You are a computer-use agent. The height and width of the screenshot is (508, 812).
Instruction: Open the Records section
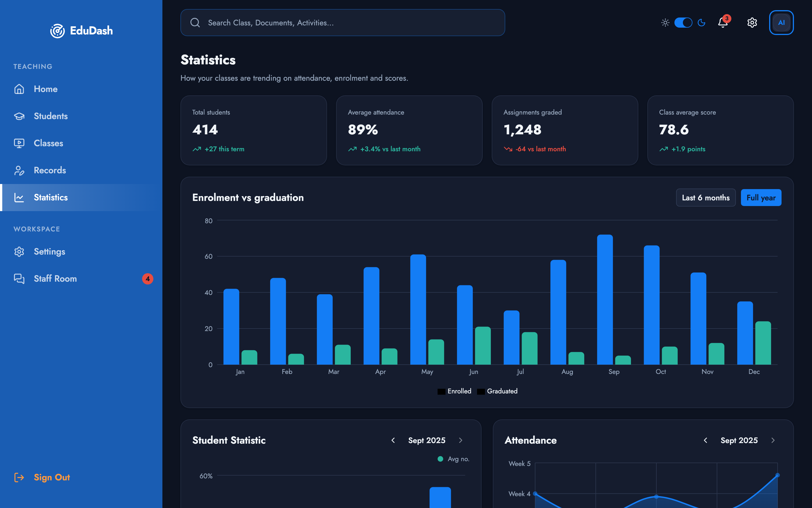tap(81, 170)
